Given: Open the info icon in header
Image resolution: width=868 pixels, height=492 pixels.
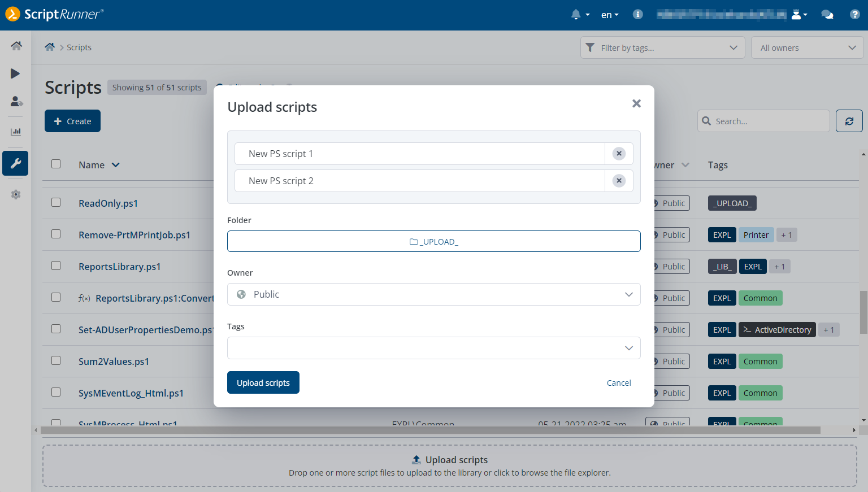Looking at the screenshot, I should coord(637,15).
